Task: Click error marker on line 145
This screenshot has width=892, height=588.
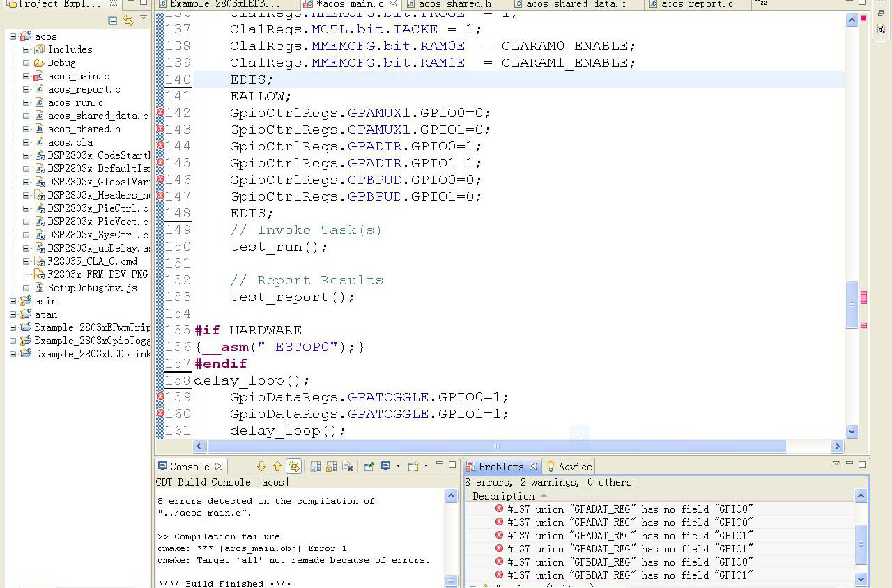Action: tap(160, 162)
